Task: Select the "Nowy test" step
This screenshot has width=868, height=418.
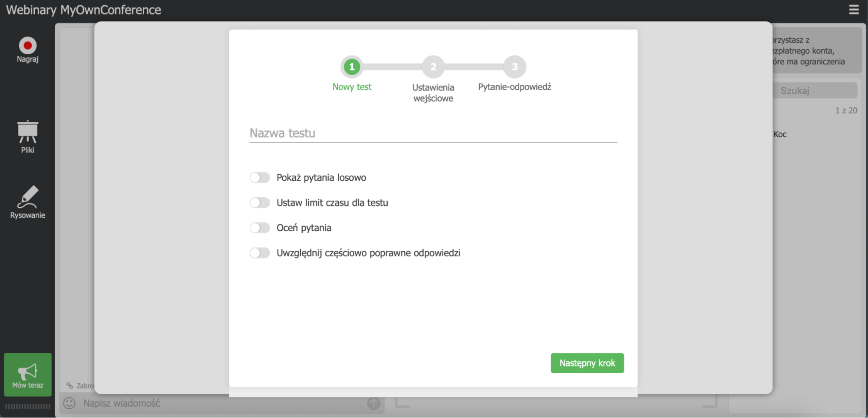Action: point(352,67)
